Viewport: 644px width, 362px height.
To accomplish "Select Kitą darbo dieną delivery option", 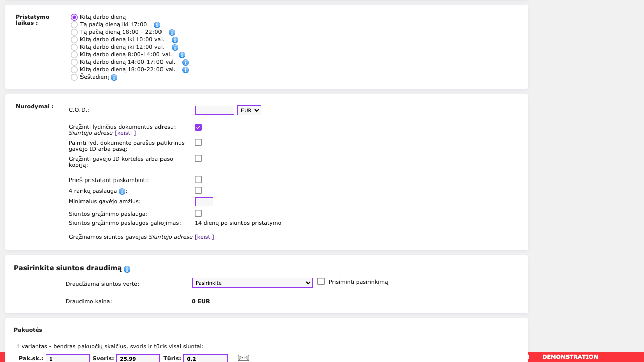I will 74,17.
